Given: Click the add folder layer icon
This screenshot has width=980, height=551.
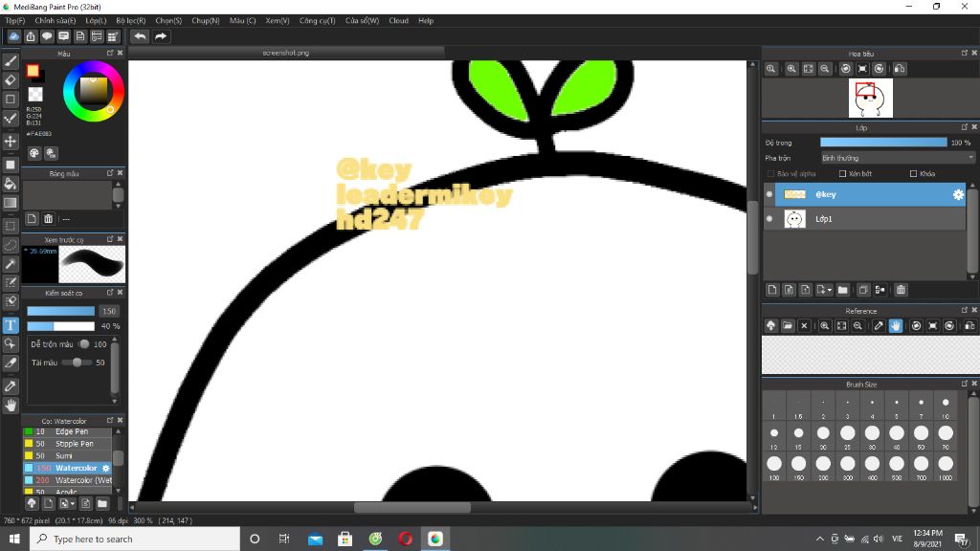Looking at the screenshot, I should pyautogui.click(x=842, y=290).
